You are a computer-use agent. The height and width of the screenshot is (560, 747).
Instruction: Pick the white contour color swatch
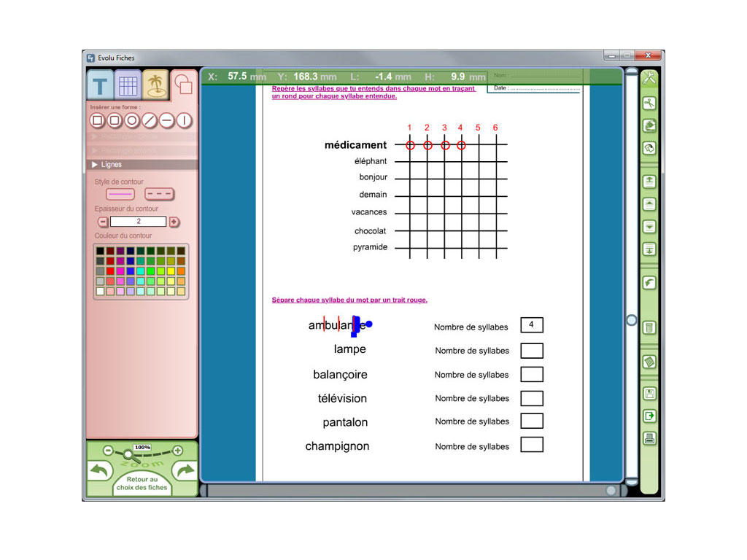[100, 292]
